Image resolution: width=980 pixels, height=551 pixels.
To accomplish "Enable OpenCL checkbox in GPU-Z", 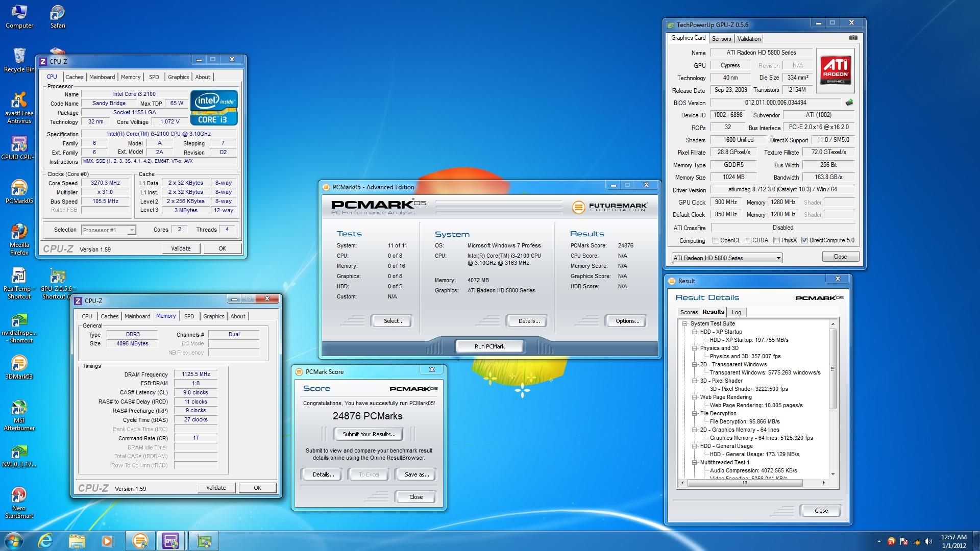I will tap(716, 240).
